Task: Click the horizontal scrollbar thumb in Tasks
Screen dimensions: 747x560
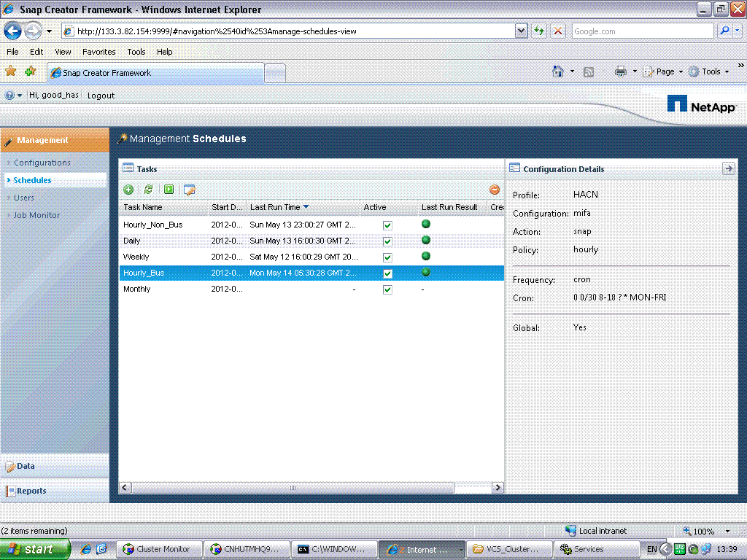Action: point(293,488)
